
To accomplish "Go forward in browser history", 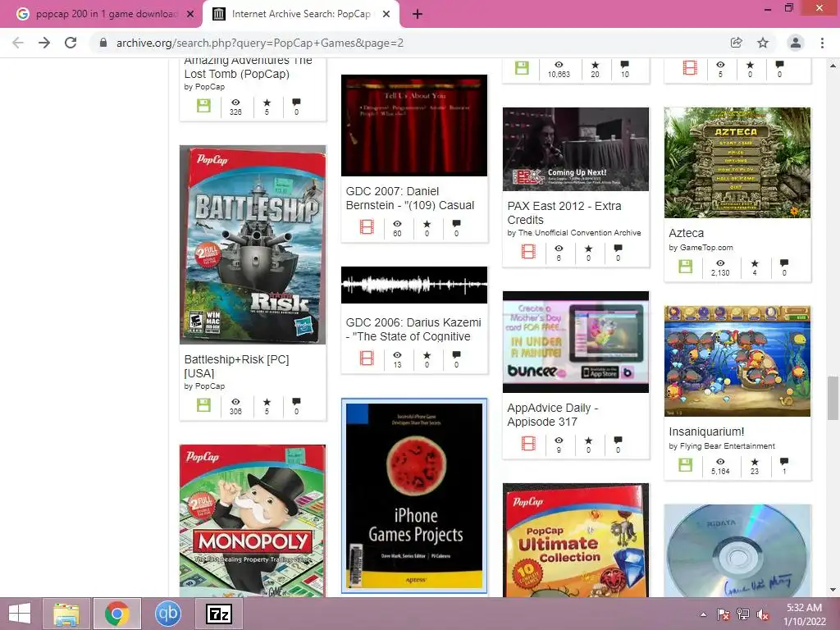I will pyautogui.click(x=44, y=43).
